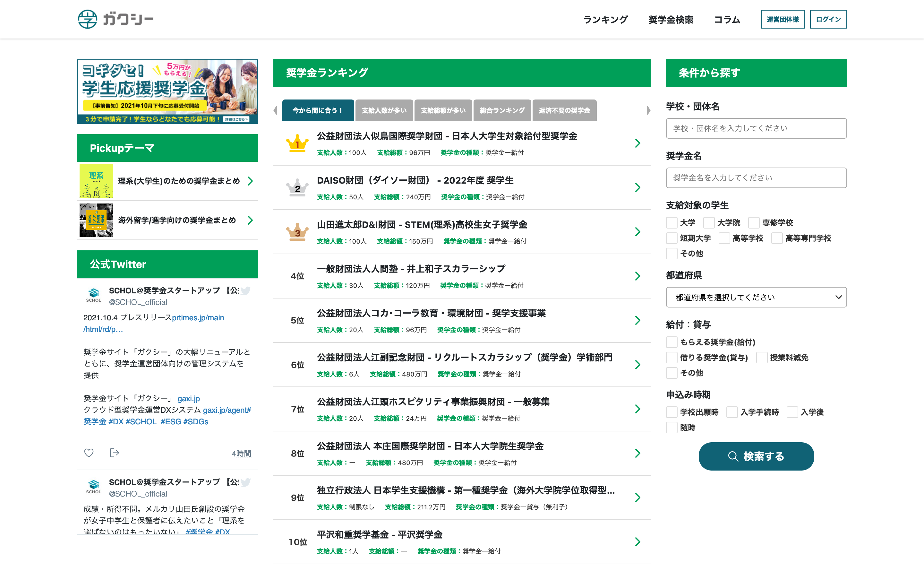This screenshot has width=924, height=580.
Task: Open 江副記念財団 entry via chevron
Action: (x=637, y=365)
